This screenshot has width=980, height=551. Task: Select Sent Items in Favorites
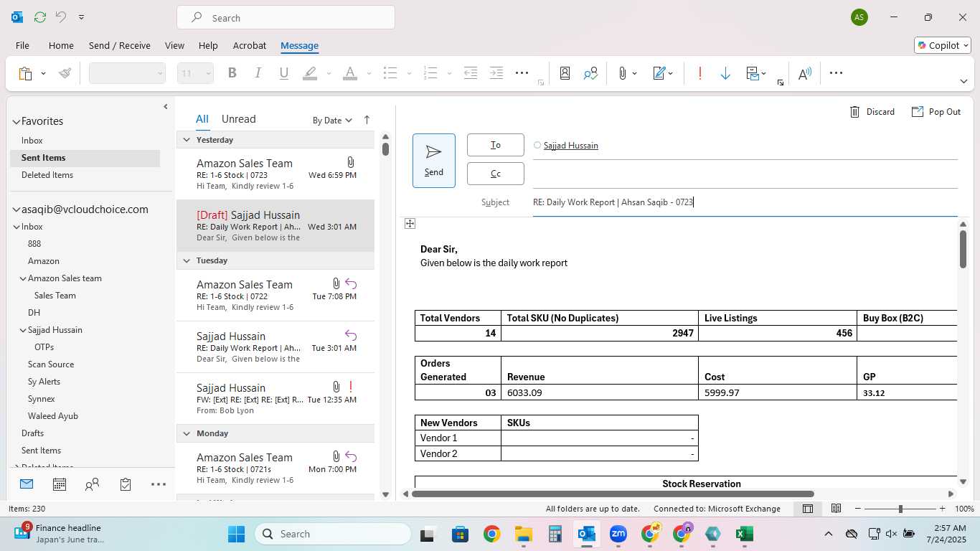85,158
